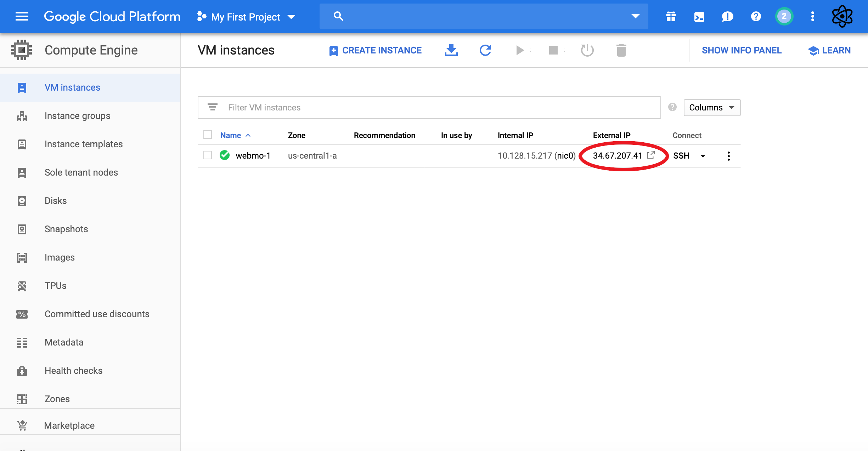868x451 pixels.
Task: Click the webmo-1 running status icon
Action: (225, 155)
